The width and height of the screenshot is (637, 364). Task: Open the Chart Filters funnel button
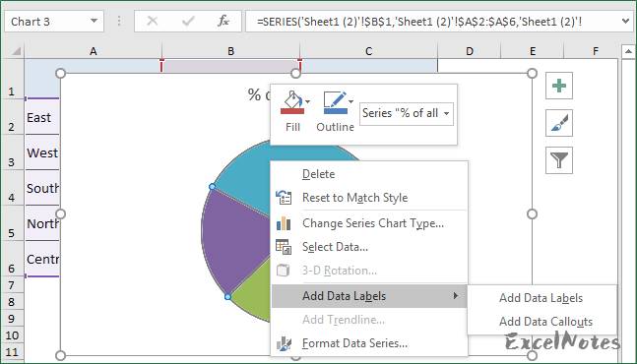559,160
